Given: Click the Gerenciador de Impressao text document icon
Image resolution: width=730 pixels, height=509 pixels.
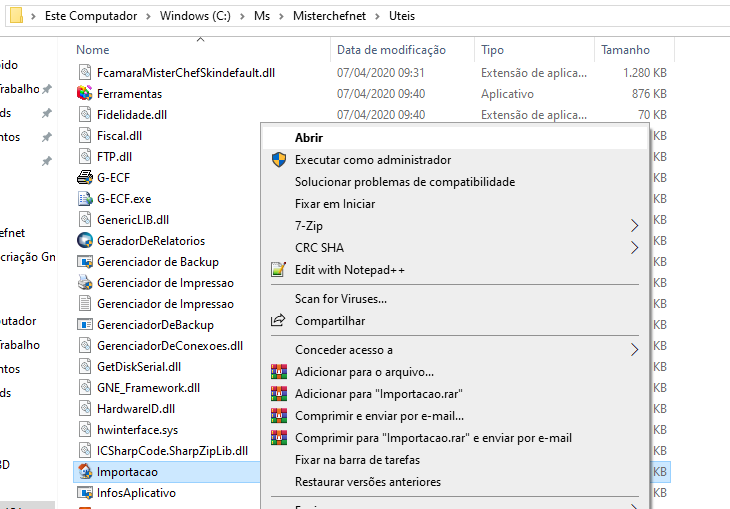Looking at the screenshot, I should (x=85, y=304).
